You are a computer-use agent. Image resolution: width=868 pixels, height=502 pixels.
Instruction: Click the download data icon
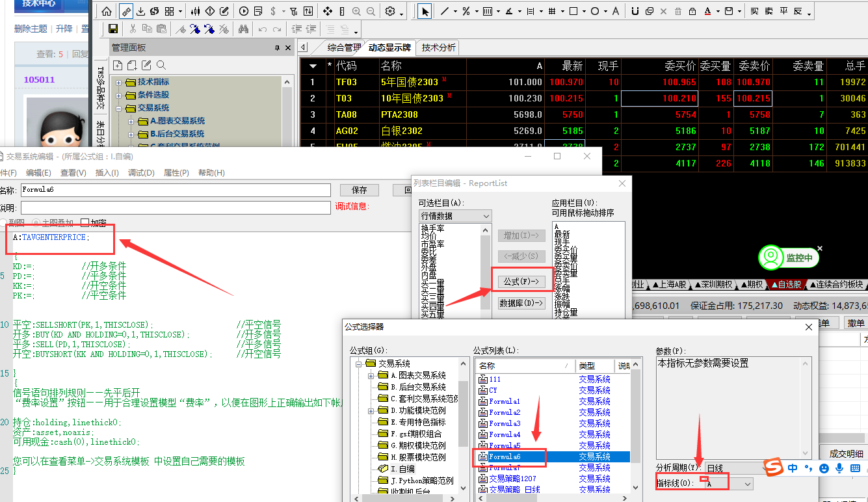pos(140,12)
